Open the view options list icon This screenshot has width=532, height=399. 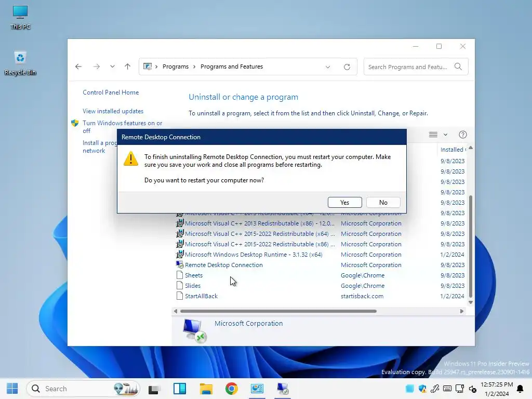click(433, 135)
